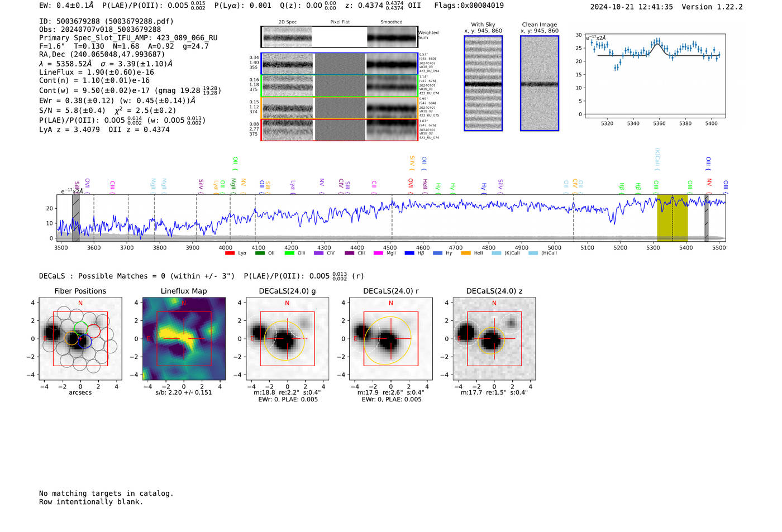Open the Fiber Positions thumbnail
The image size is (782, 532).
tap(80, 338)
